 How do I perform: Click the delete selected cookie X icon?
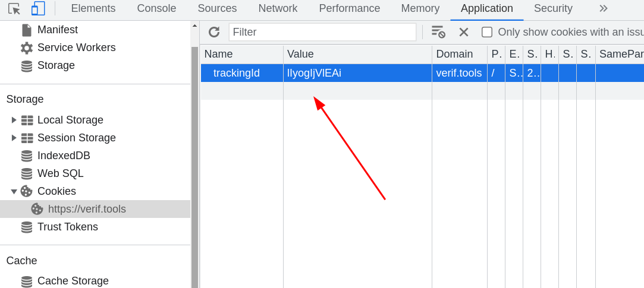[464, 32]
